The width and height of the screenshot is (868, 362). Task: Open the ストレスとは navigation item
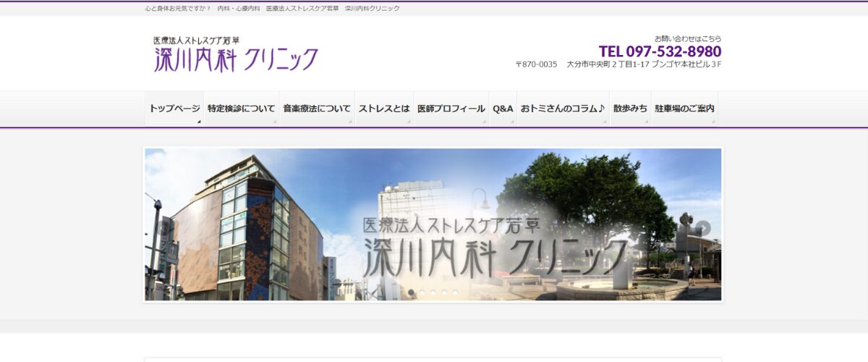(384, 109)
